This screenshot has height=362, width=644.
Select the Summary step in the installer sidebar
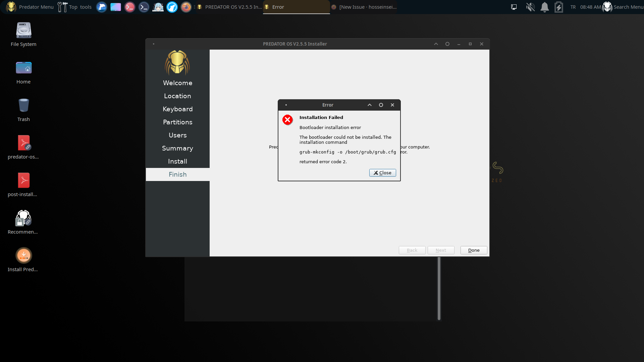177,148
